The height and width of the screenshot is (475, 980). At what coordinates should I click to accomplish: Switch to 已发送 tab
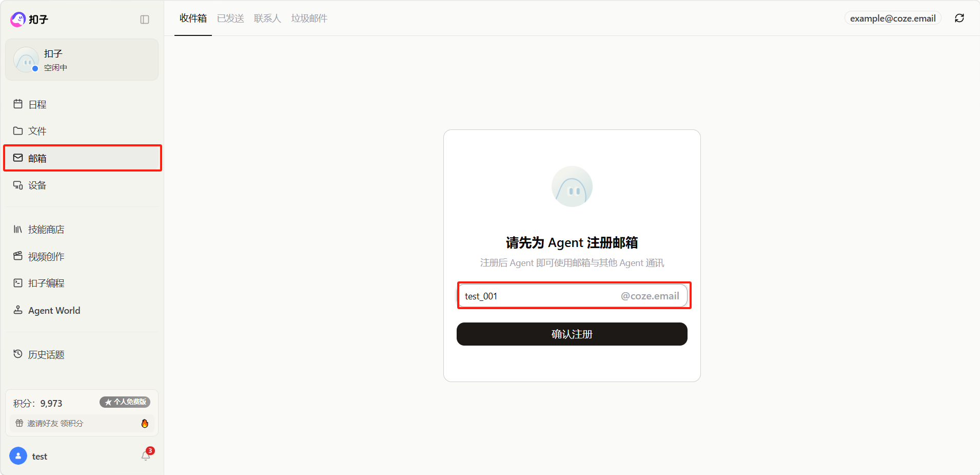pos(230,18)
